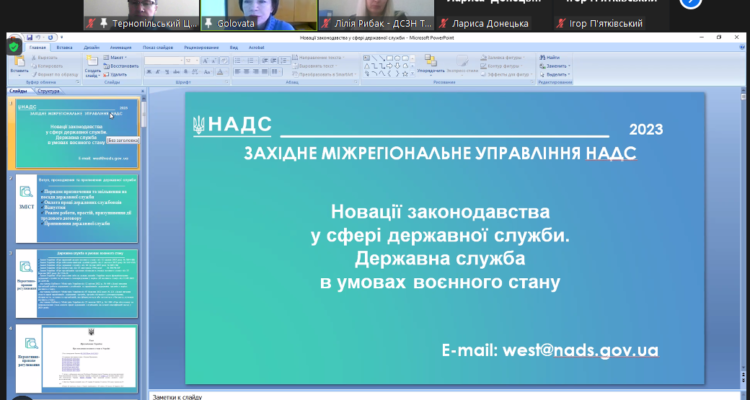
Task: Justify paragraph text
Action: [x=265, y=72]
